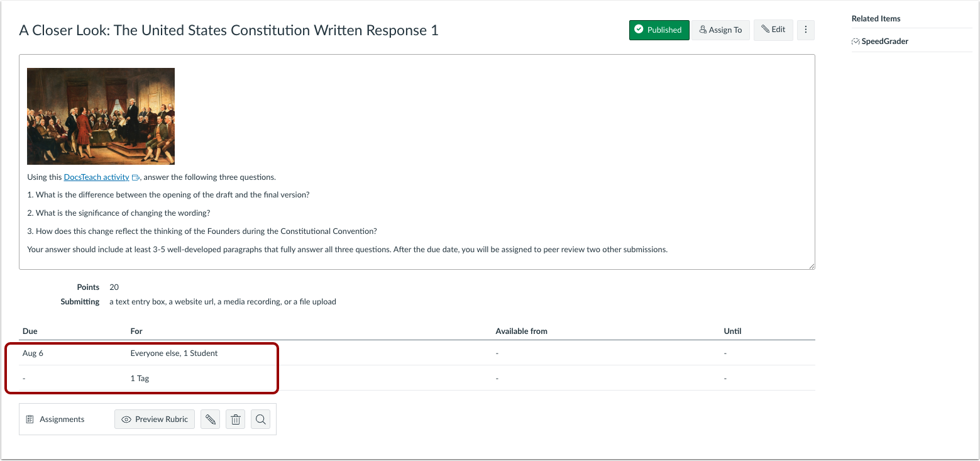Click the 'Available from' column header

pos(521,331)
